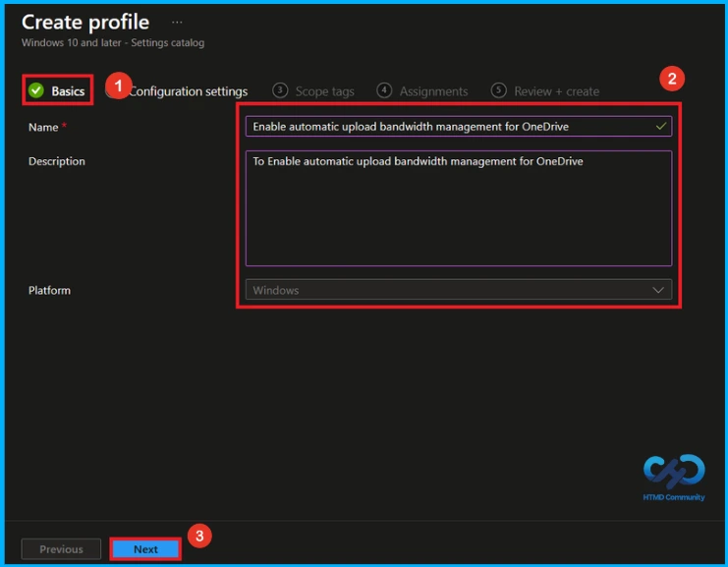Click 'Windows 10 and later - Settings catalog' subtitle

[x=113, y=42]
